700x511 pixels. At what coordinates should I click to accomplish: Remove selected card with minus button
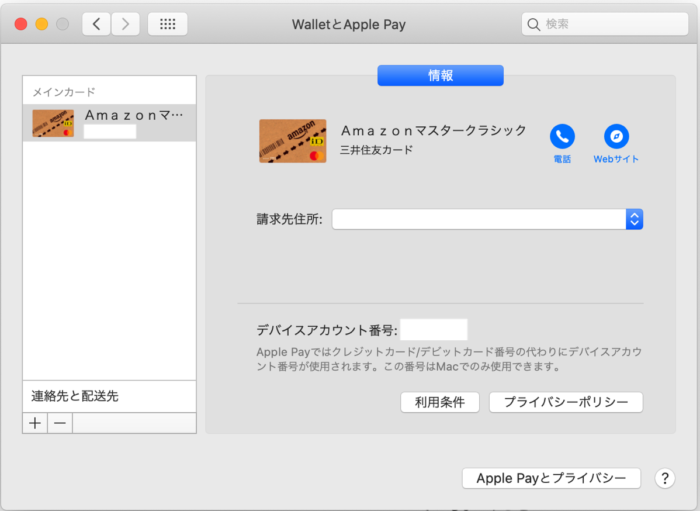tap(60, 423)
